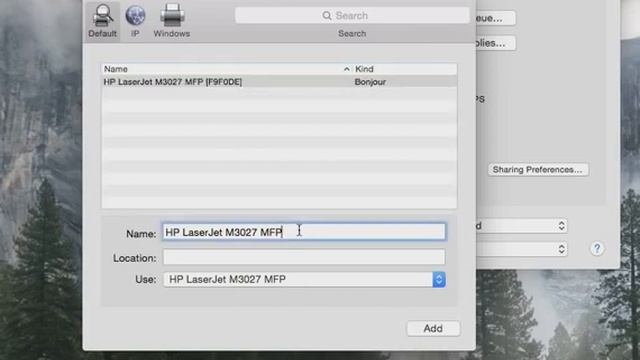The height and width of the screenshot is (360, 640).
Task: Switch to the IP globe tab
Action: tap(135, 20)
